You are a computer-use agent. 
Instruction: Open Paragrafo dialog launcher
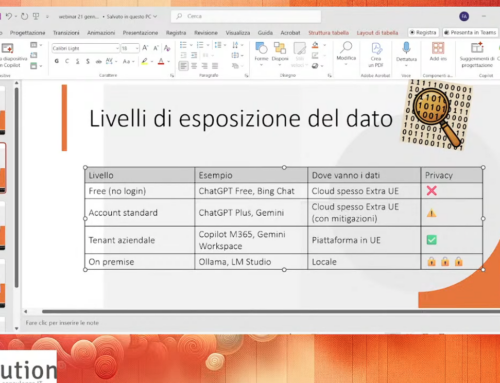tap(246, 76)
